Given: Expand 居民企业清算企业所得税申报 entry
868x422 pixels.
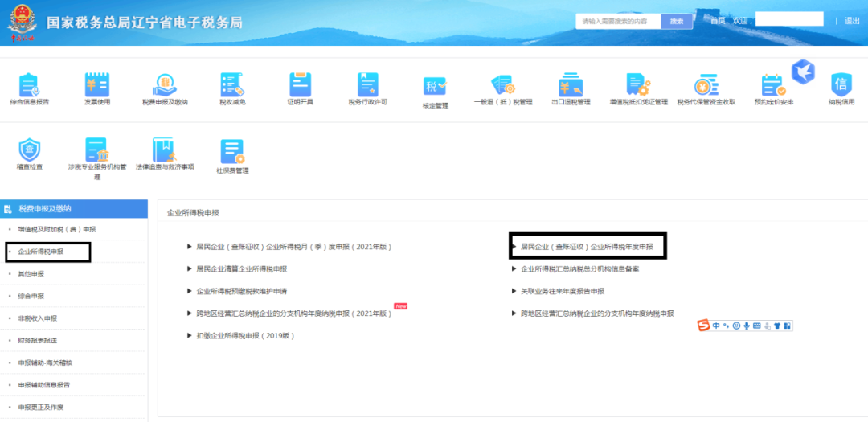Looking at the screenshot, I should pyautogui.click(x=241, y=269).
